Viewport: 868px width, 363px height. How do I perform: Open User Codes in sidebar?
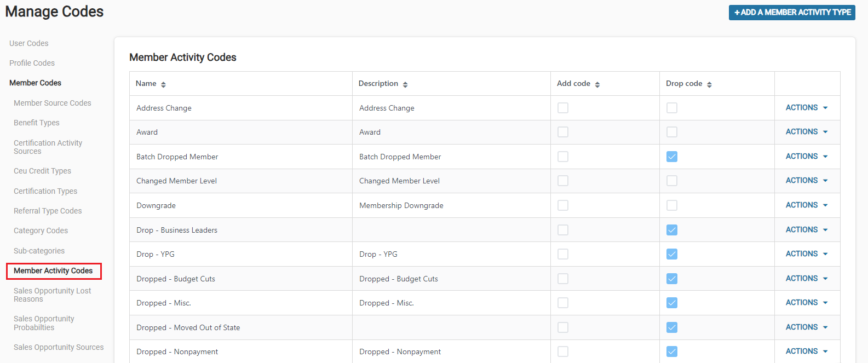pyautogui.click(x=29, y=43)
